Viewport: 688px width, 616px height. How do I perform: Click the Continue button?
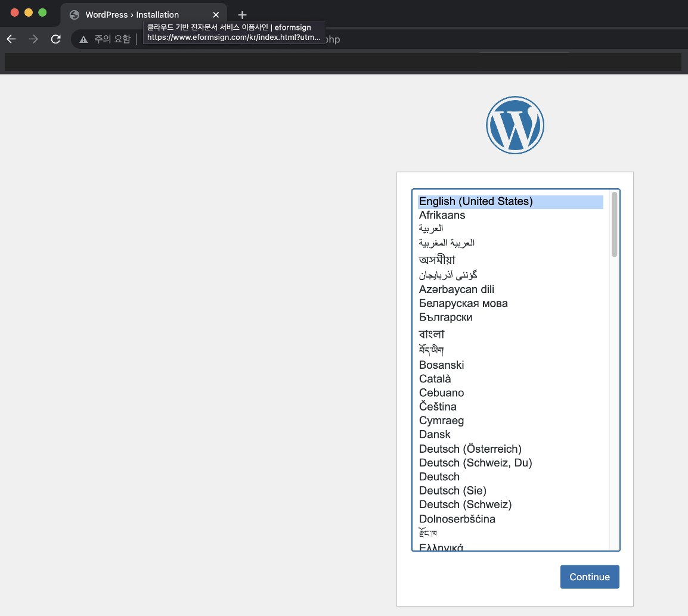(590, 577)
